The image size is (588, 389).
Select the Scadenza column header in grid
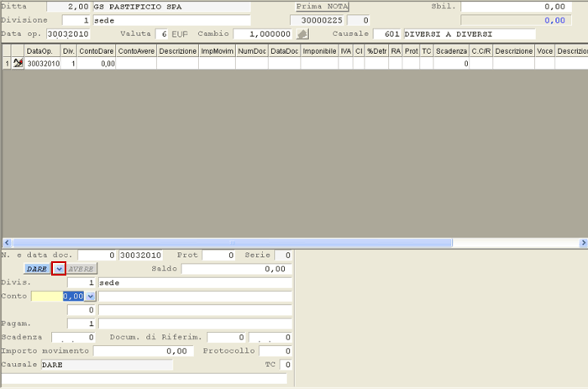point(451,51)
